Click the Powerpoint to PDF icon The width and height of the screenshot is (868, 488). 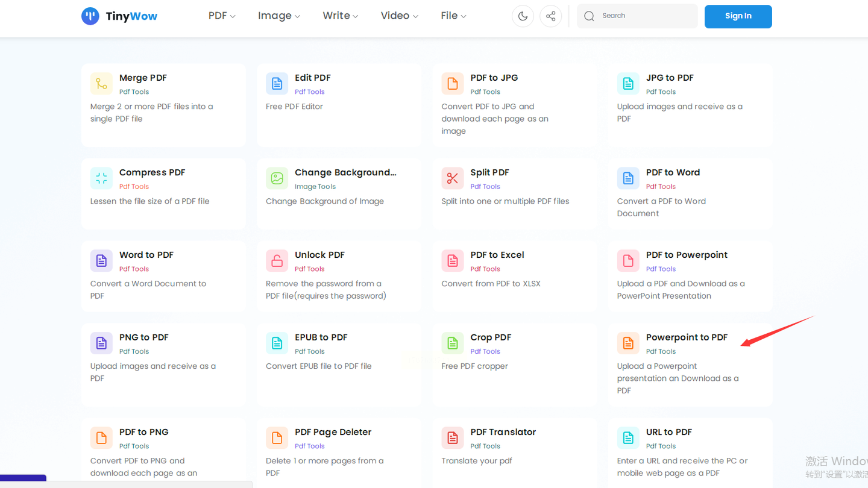tap(628, 343)
